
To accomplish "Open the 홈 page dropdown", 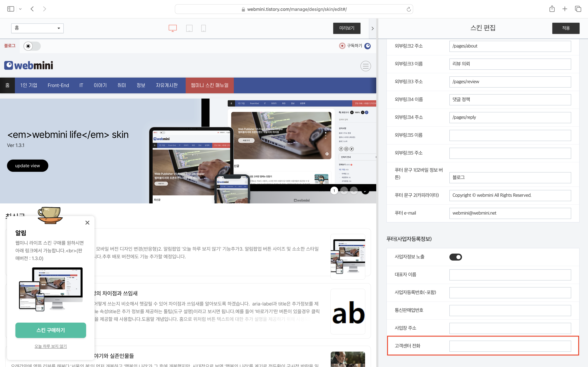I will click(37, 28).
